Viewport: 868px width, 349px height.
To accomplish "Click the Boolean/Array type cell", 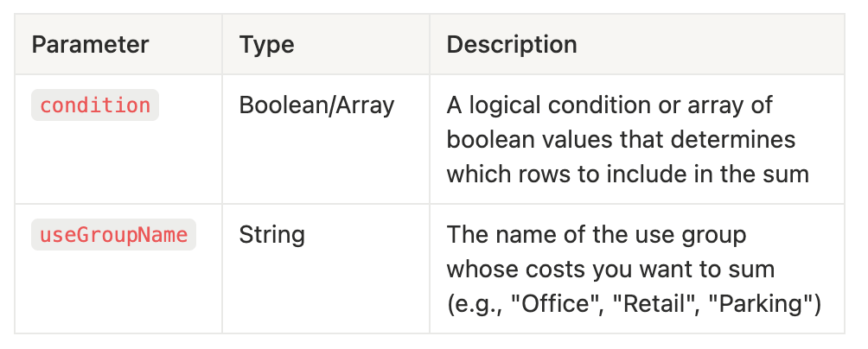I will [x=316, y=105].
